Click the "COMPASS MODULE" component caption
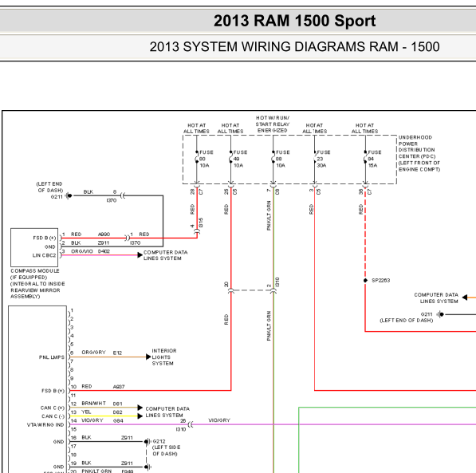The image size is (476, 473). 35,270
